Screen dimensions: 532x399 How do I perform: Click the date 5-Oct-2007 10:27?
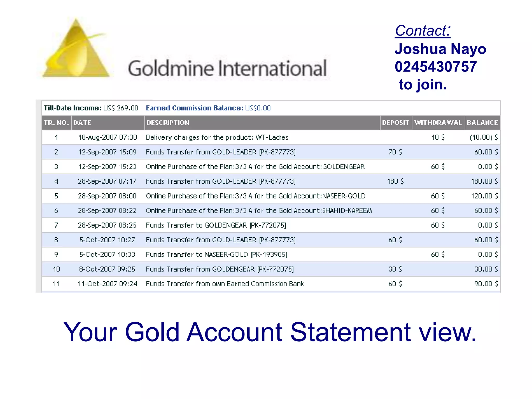point(107,240)
